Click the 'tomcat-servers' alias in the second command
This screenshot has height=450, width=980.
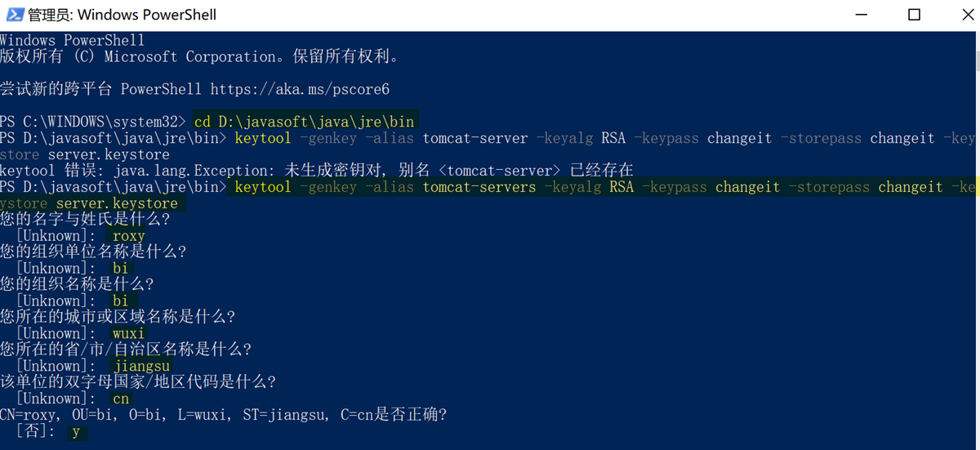(x=479, y=187)
